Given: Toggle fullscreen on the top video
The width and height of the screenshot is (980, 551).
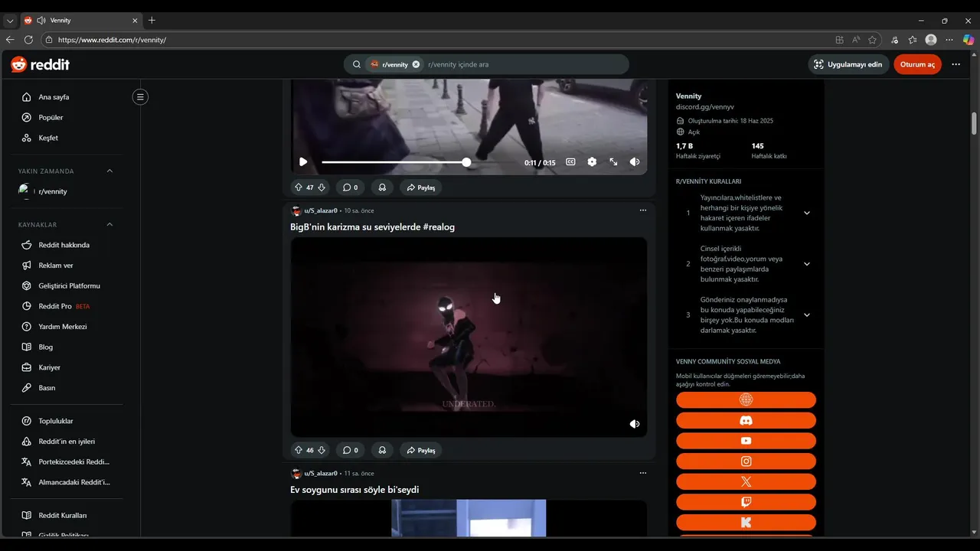Looking at the screenshot, I should point(613,162).
